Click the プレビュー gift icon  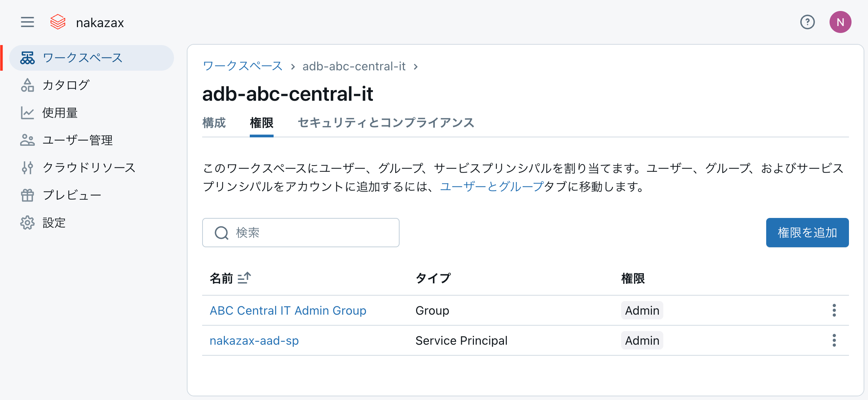pyautogui.click(x=27, y=195)
